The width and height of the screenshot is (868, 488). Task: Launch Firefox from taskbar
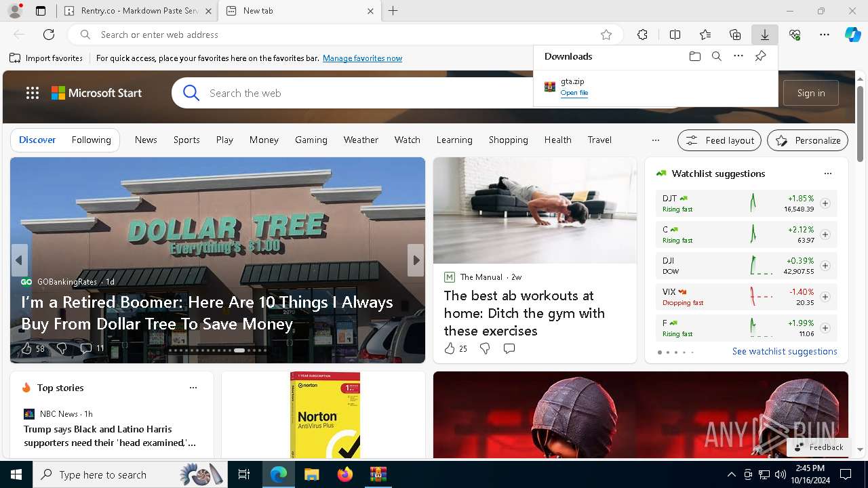(x=345, y=474)
